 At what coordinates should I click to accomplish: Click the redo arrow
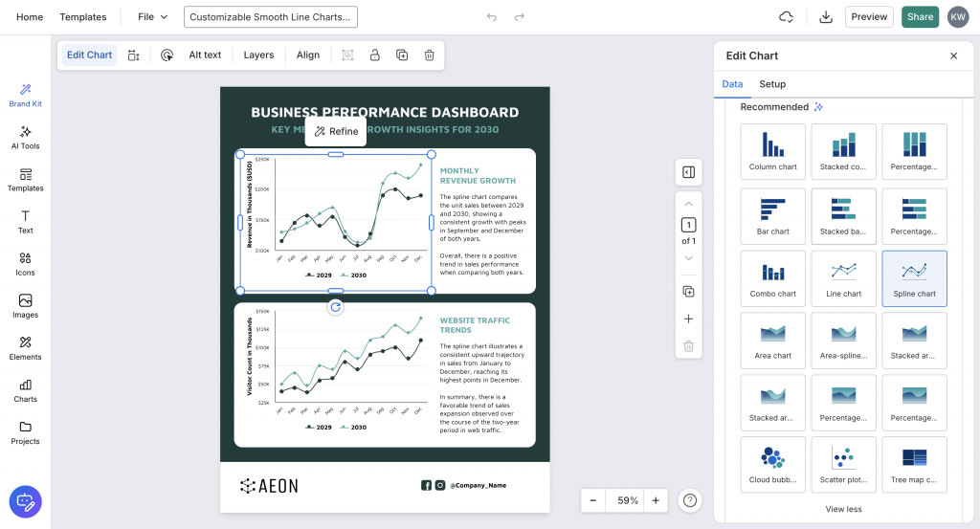click(520, 17)
